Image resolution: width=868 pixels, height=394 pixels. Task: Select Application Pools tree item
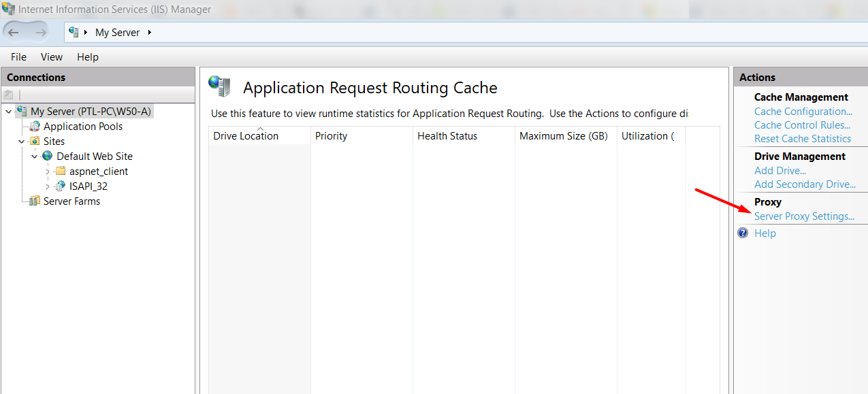coord(83,126)
